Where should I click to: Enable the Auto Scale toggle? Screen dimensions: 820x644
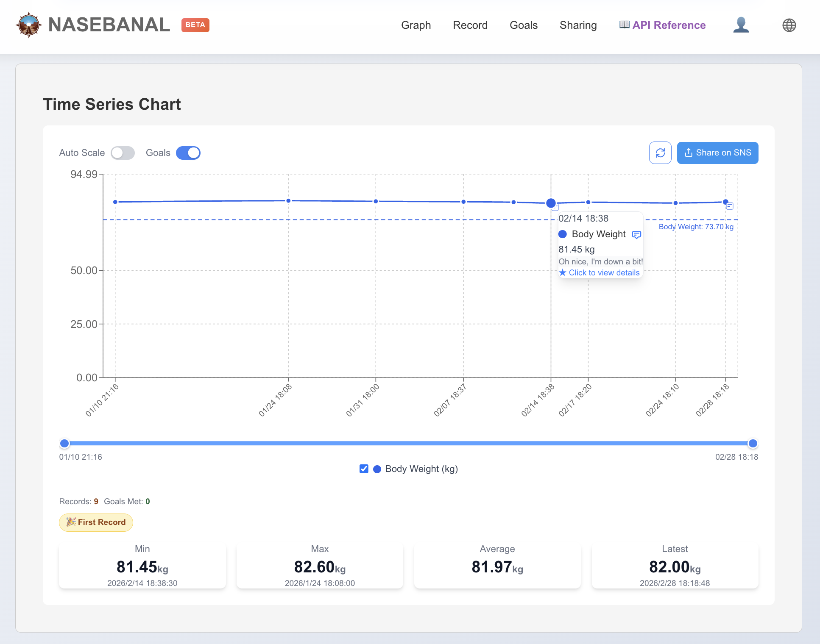tap(123, 153)
